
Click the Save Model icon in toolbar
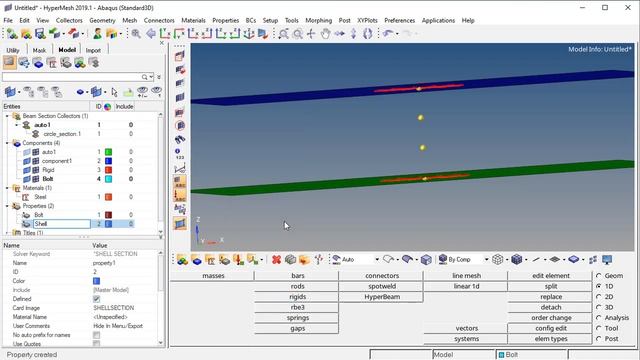click(x=40, y=33)
